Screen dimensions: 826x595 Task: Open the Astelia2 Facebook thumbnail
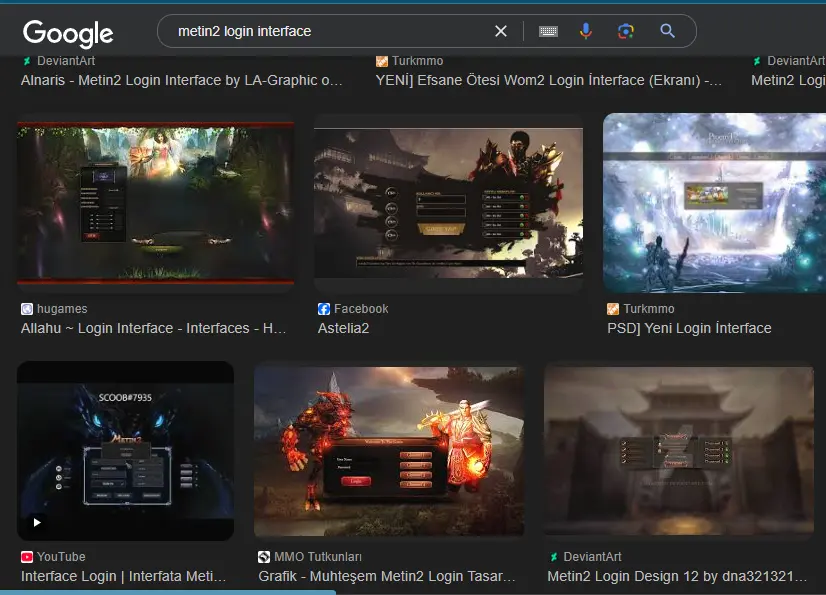pos(448,203)
